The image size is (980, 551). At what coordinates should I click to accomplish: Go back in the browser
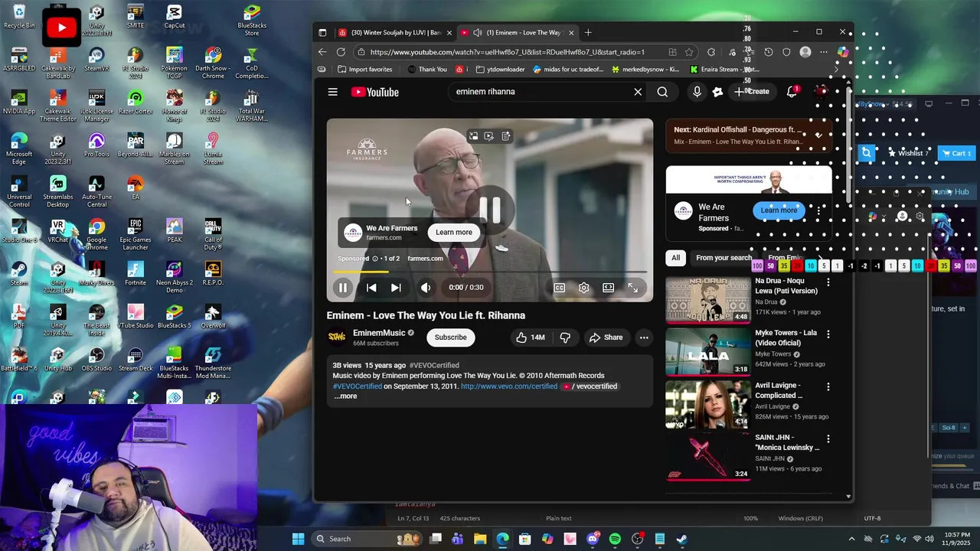click(x=322, y=52)
